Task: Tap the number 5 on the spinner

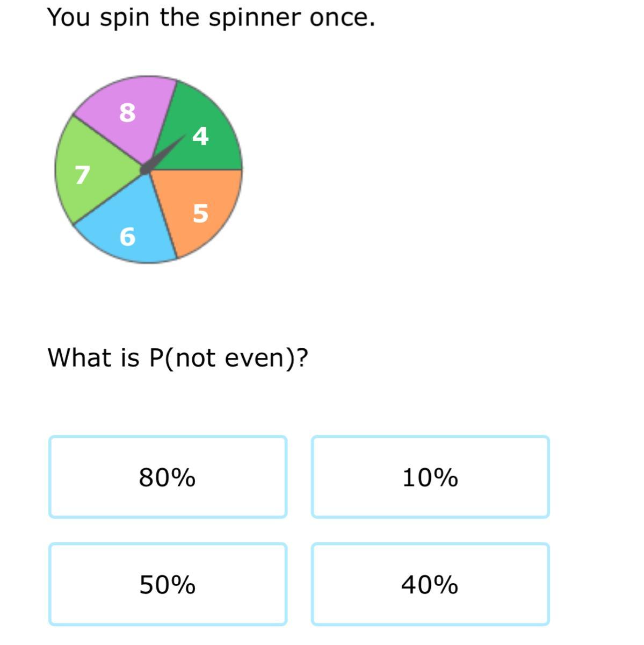Action: pyautogui.click(x=200, y=213)
